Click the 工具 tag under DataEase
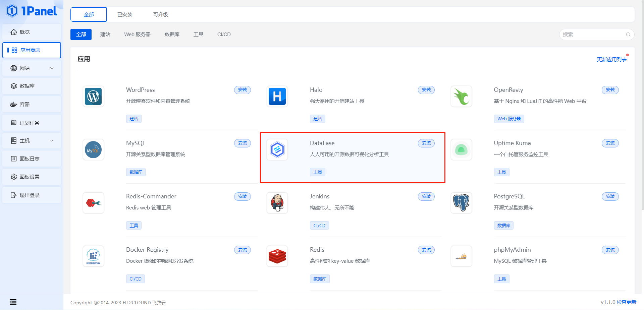The width and height of the screenshot is (644, 310). click(318, 172)
